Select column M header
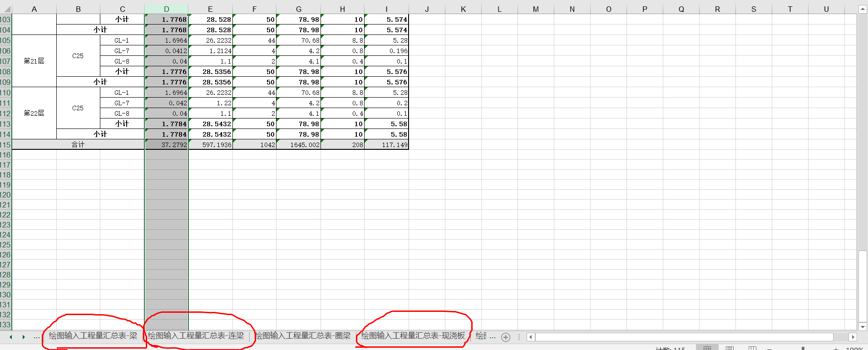 click(536, 9)
